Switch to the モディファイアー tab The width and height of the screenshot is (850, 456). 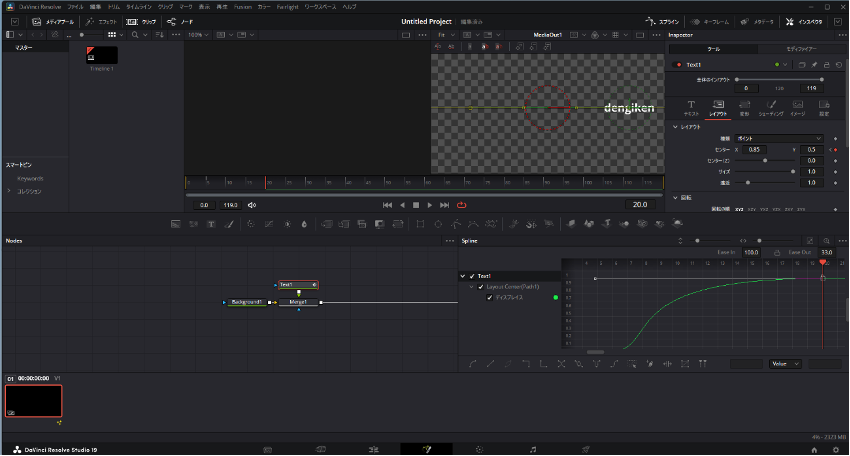pyautogui.click(x=800, y=49)
